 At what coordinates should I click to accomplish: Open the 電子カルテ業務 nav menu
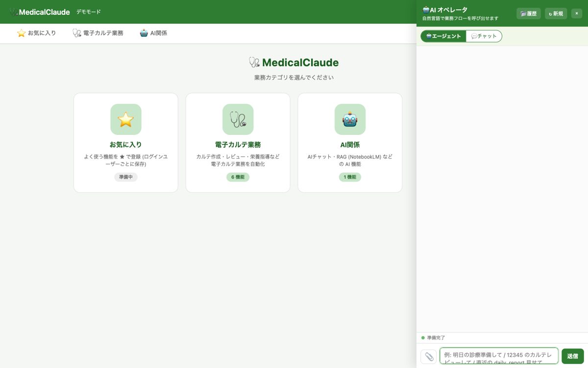(x=98, y=33)
